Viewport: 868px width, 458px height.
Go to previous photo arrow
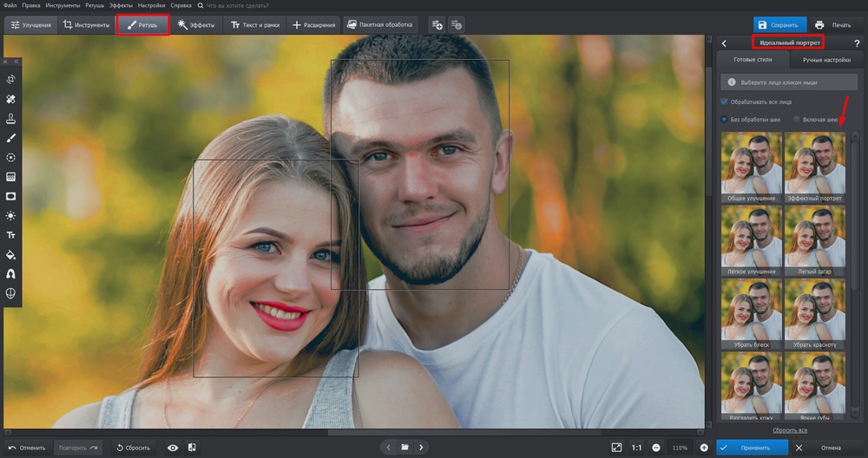pyautogui.click(x=389, y=448)
